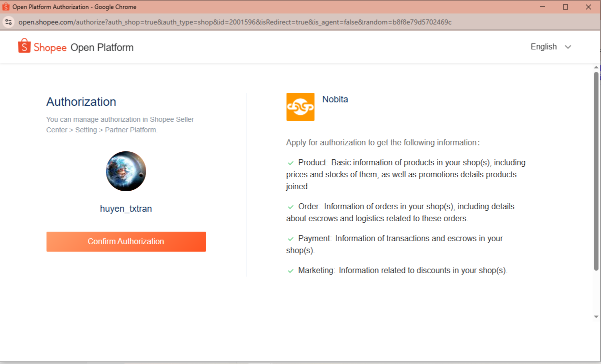The width and height of the screenshot is (601, 364).
Task: Click the Confirm Authorization button
Action: [126, 242]
